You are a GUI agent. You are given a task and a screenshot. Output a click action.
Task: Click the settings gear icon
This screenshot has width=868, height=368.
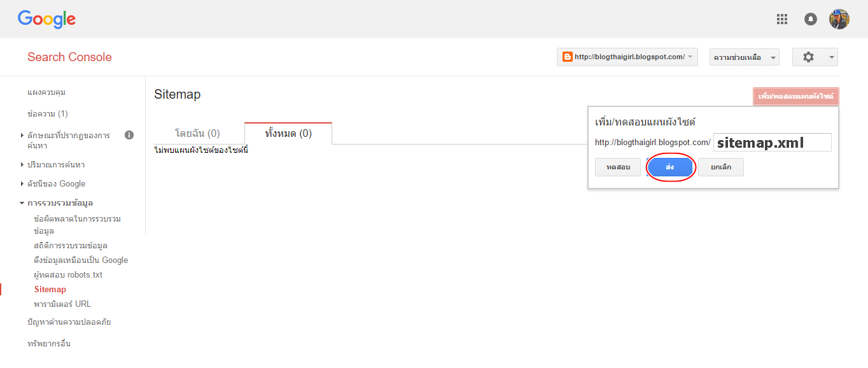(x=808, y=57)
